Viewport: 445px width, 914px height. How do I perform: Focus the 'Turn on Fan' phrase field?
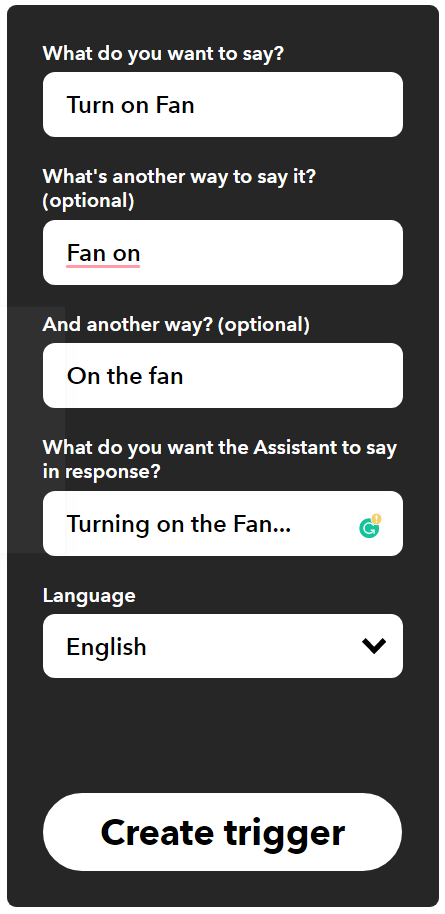[x=223, y=104]
